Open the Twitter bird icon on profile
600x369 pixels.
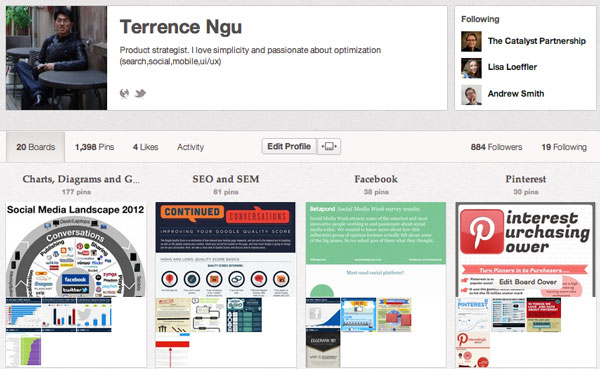140,93
